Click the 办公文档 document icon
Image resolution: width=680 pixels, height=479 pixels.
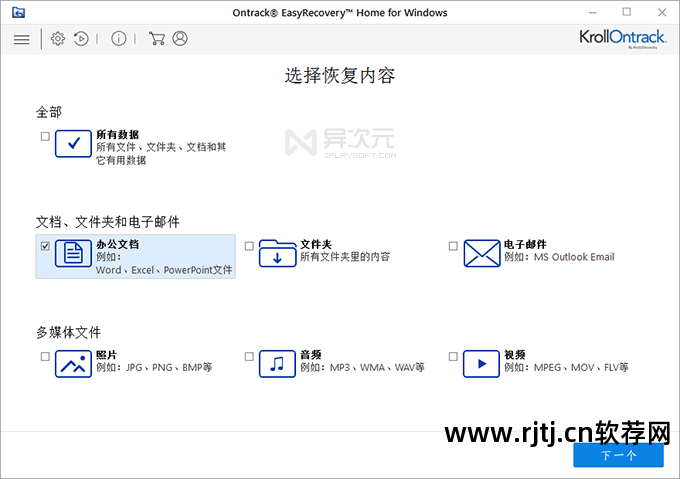pyautogui.click(x=73, y=253)
